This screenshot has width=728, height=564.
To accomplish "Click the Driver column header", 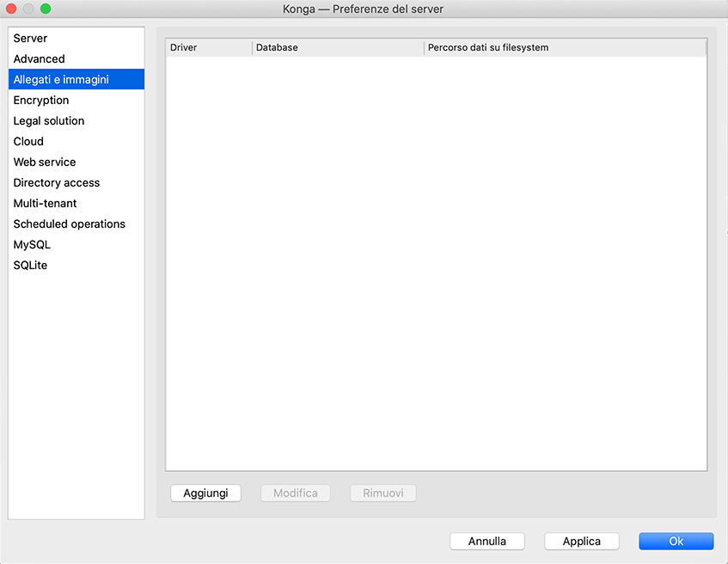I will pyautogui.click(x=208, y=48).
